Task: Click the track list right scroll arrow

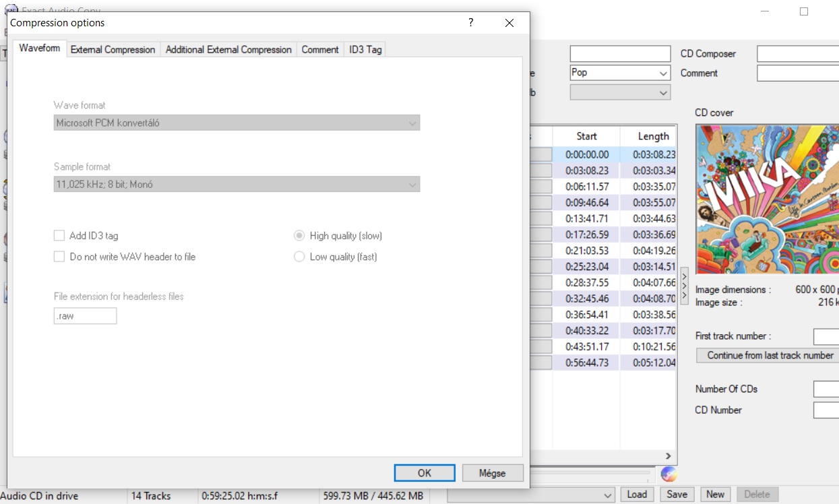Action: tap(669, 456)
